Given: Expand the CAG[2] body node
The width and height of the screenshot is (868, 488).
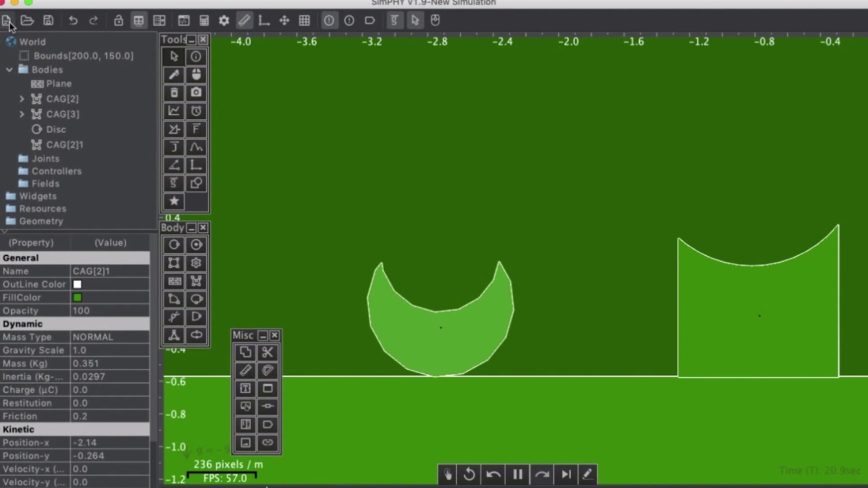Looking at the screenshot, I should click(x=22, y=99).
